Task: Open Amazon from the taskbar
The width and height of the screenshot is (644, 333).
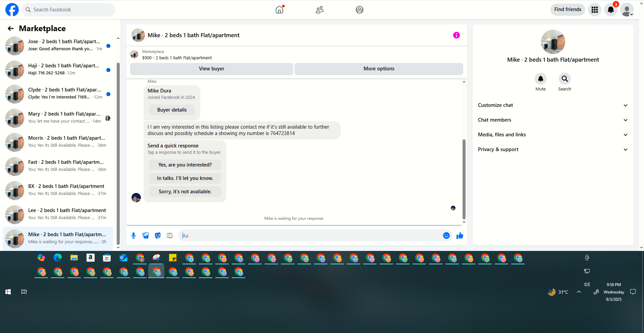Action: point(91,258)
